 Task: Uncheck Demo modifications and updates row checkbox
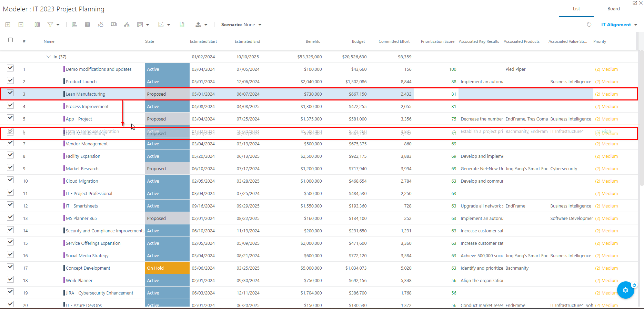coord(10,68)
